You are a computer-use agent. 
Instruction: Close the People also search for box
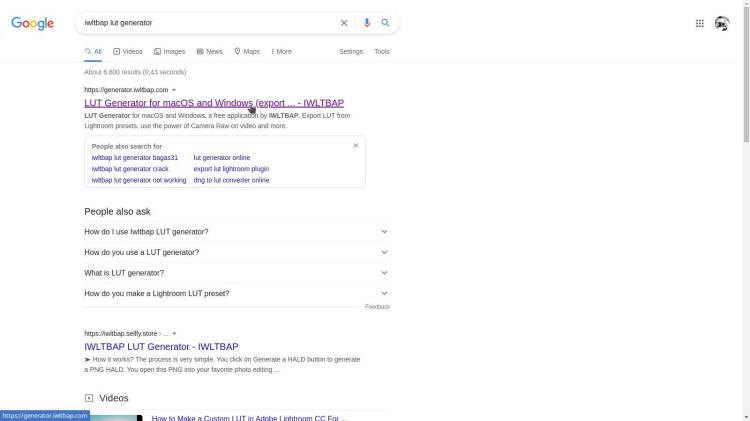coord(356,145)
